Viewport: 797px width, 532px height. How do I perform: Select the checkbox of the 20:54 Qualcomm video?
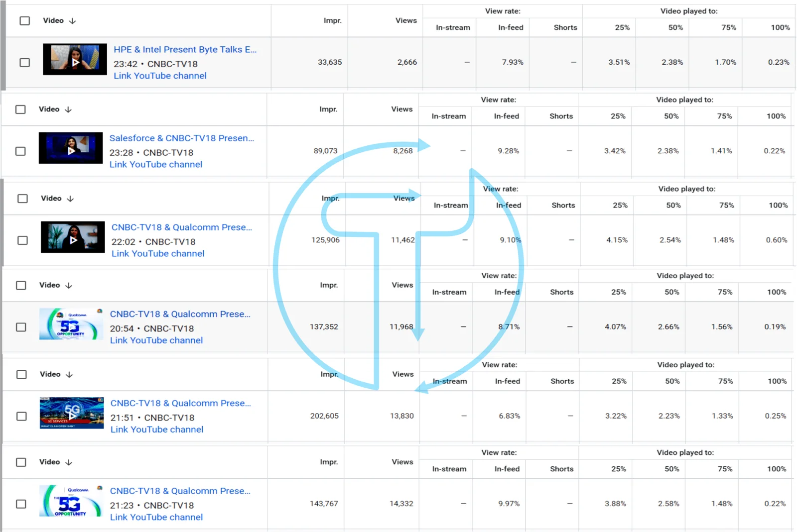click(21, 327)
